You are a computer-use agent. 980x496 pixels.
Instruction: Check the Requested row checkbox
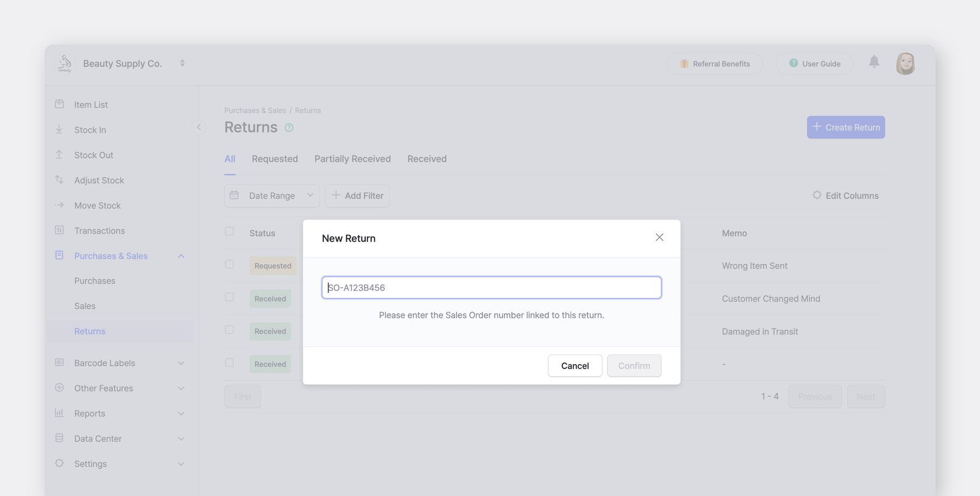pyautogui.click(x=229, y=265)
